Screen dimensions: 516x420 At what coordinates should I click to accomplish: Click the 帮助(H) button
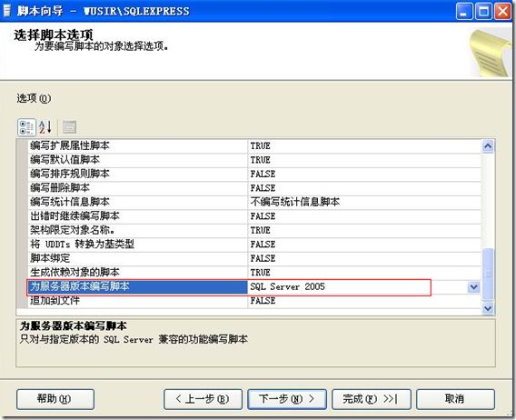click(x=55, y=399)
